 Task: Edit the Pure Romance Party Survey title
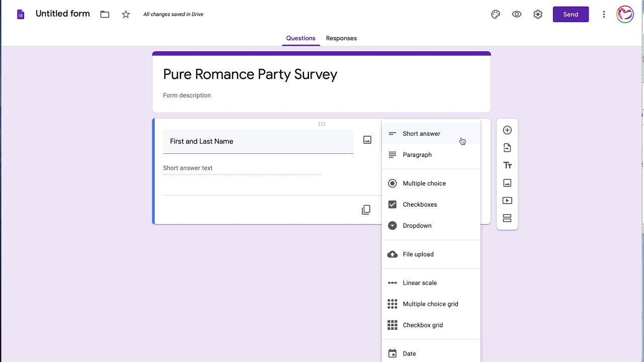coord(250,74)
